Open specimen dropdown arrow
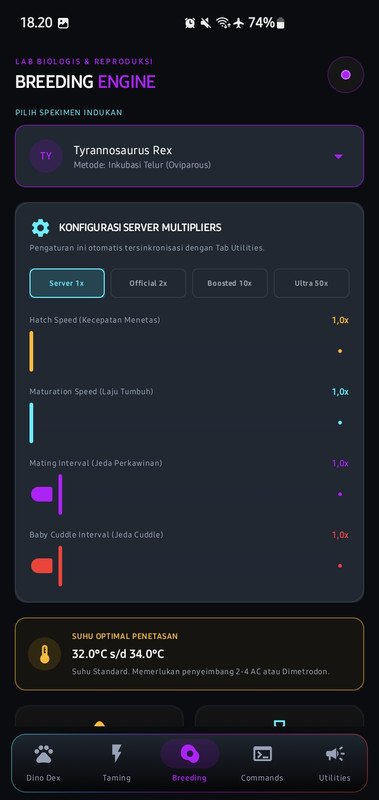 pos(338,157)
